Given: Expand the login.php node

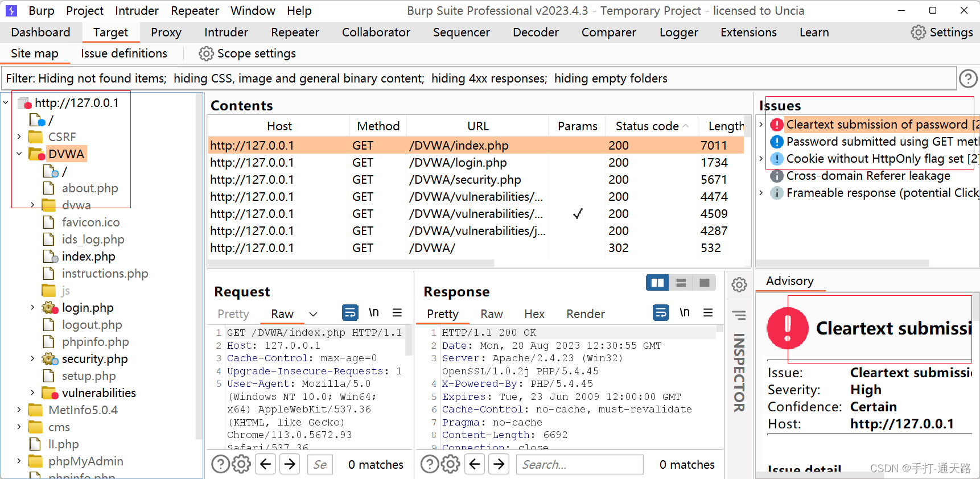Looking at the screenshot, I should point(32,308).
